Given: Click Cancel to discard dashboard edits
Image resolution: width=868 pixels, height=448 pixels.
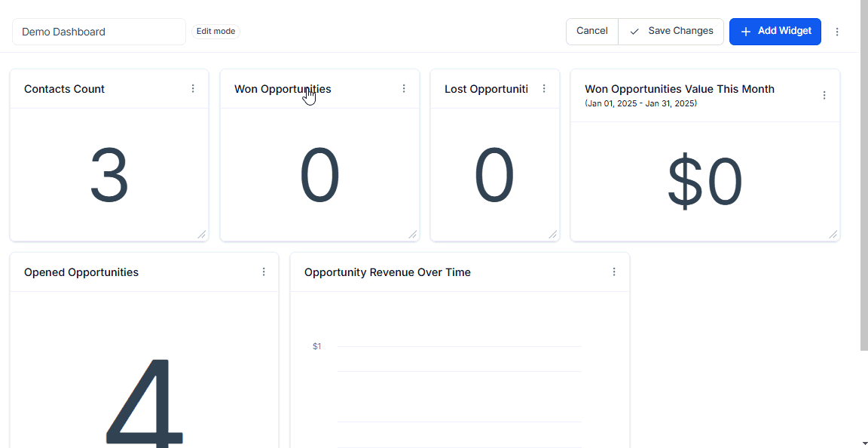Looking at the screenshot, I should point(591,31).
